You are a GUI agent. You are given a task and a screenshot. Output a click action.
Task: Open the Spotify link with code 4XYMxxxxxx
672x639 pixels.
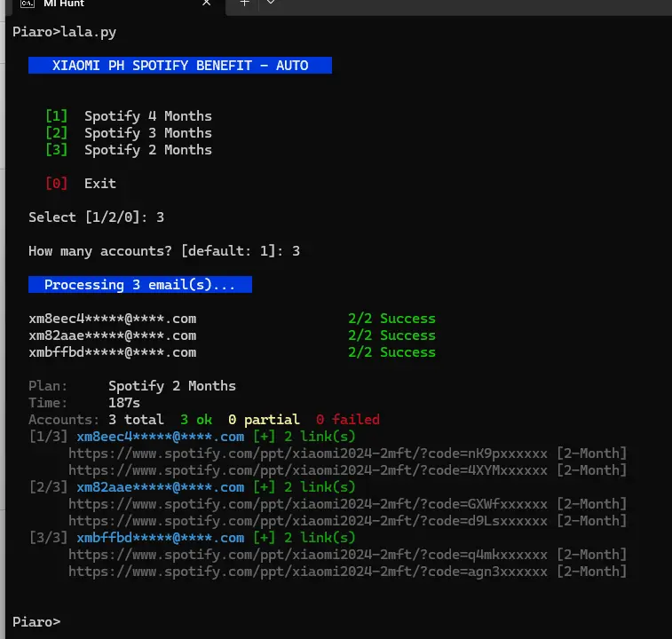pos(308,470)
